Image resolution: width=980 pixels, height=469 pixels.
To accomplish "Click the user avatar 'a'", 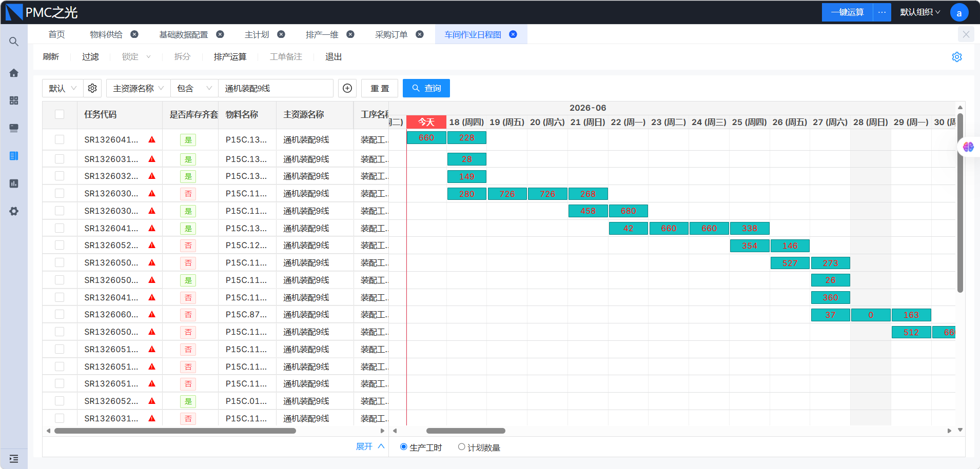I will point(959,12).
